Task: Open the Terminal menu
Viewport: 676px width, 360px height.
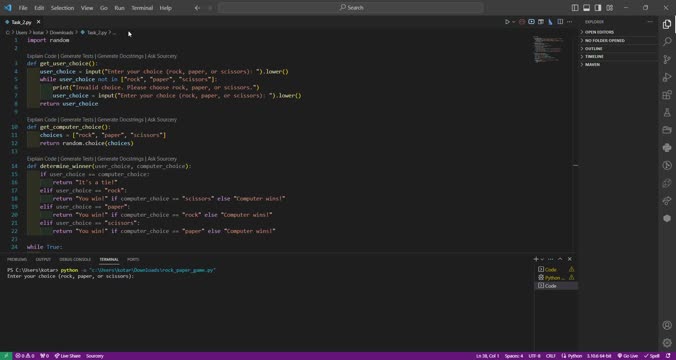Action: point(142,8)
